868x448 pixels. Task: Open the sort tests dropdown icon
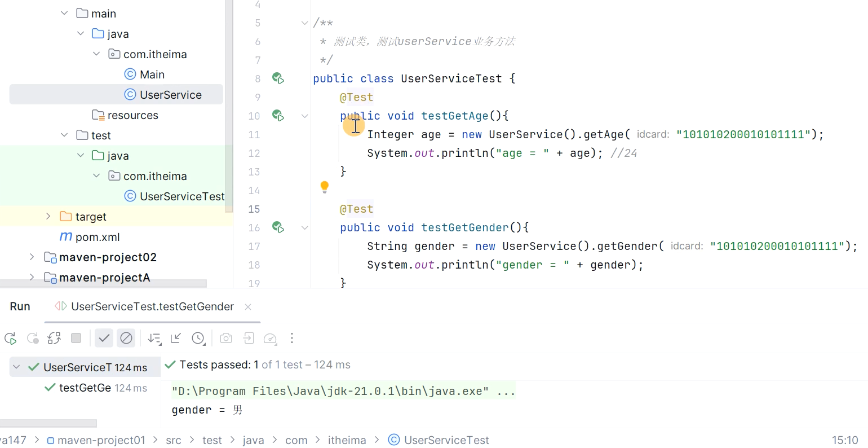[x=154, y=339]
